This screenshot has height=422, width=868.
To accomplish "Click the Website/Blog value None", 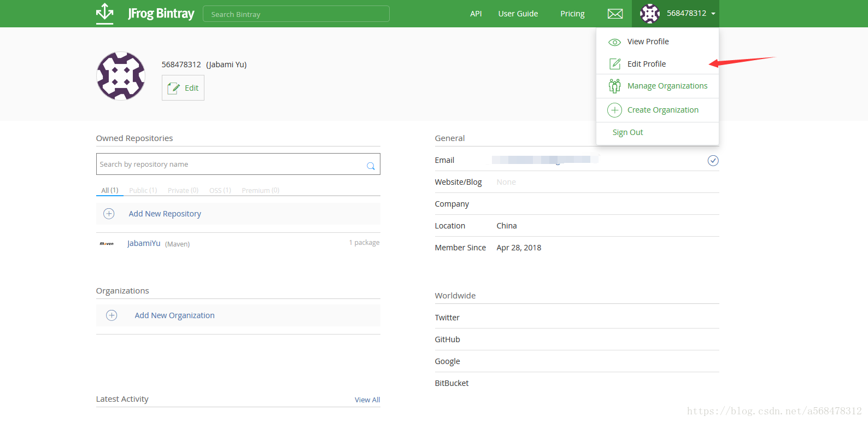I will click(x=506, y=182).
